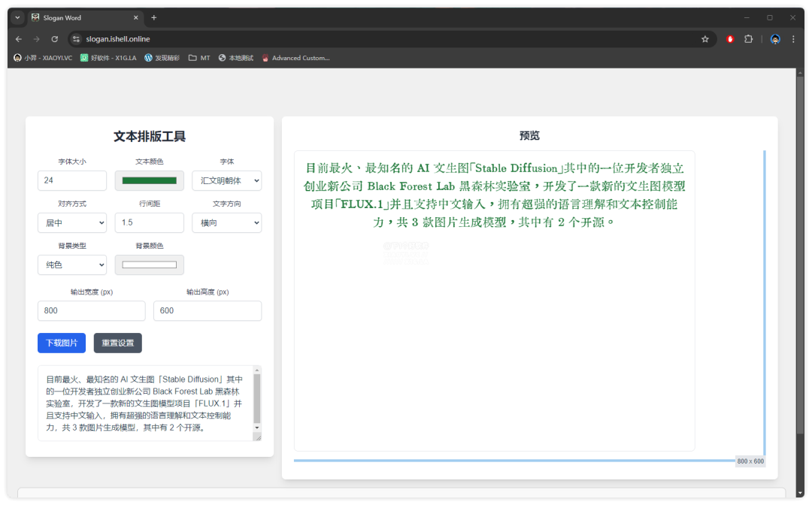
Task: Click the browser profile avatar icon
Action: [x=774, y=38]
